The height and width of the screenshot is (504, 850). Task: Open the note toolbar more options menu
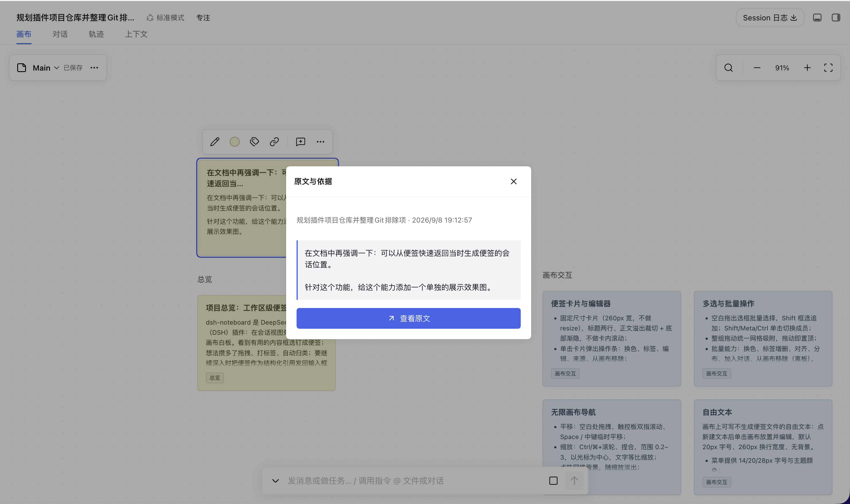(321, 142)
